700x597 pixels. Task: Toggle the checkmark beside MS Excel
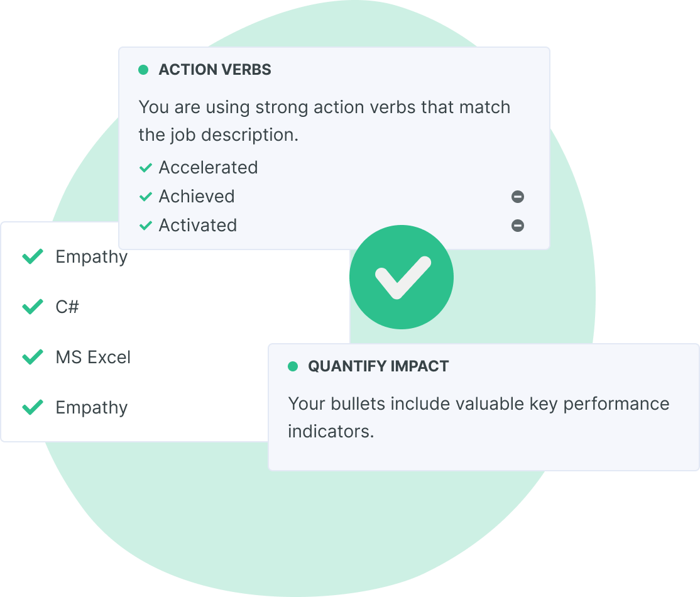click(x=33, y=358)
